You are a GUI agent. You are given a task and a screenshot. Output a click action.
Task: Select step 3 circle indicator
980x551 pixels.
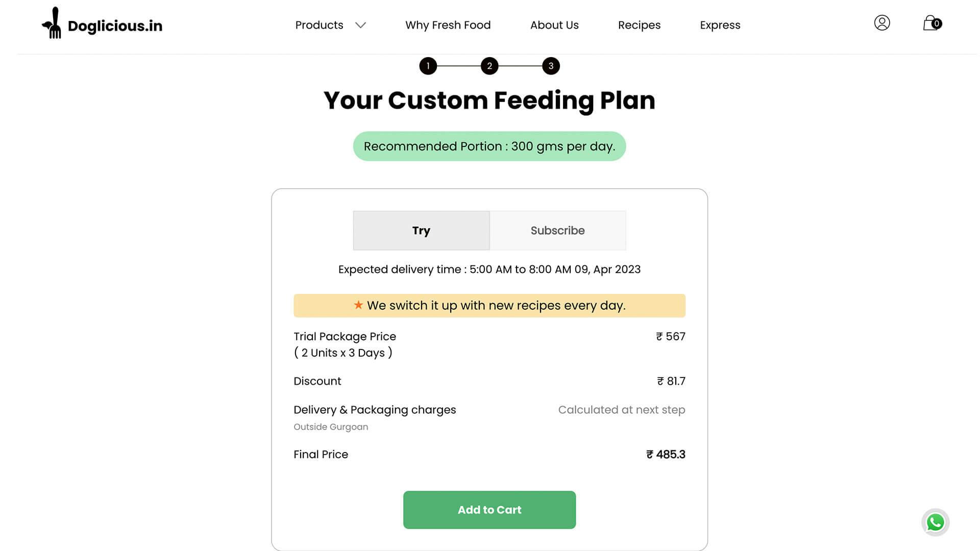click(x=551, y=66)
